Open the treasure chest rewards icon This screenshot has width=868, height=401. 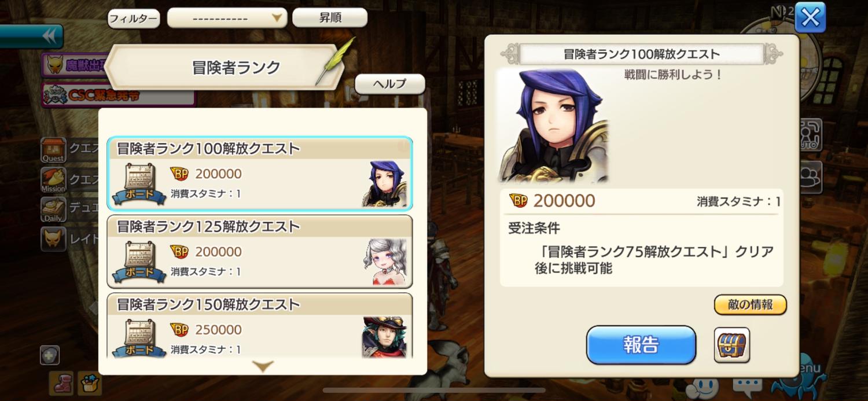tap(732, 345)
